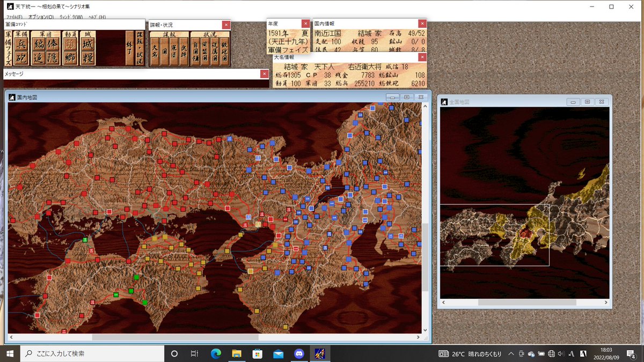This screenshot has width=644, height=362.
Task: Close the 国内情報 panel
Action: tap(422, 24)
